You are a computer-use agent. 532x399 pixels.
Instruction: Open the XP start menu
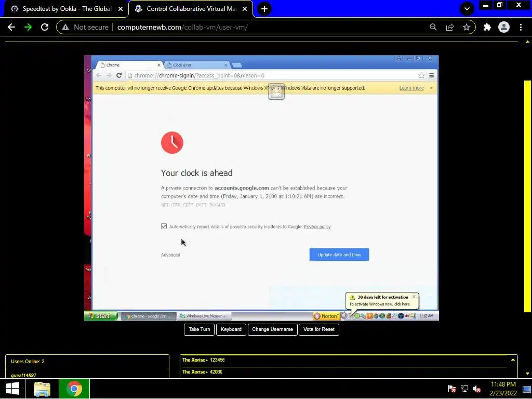101,316
